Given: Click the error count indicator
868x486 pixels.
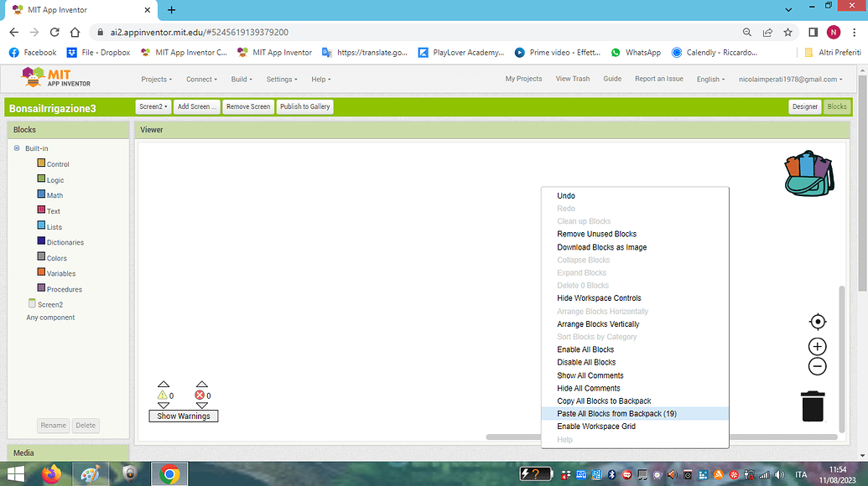Looking at the screenshot, I should [200, 395].
